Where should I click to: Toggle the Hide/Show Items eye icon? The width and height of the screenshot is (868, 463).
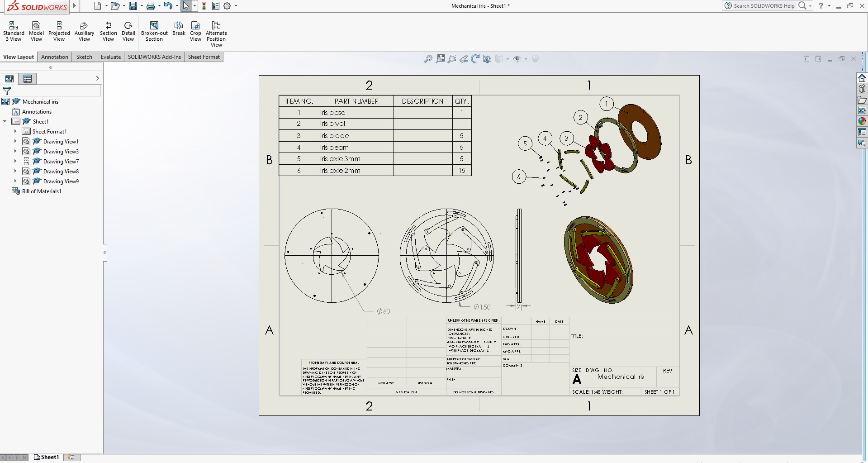click(517, 59)
